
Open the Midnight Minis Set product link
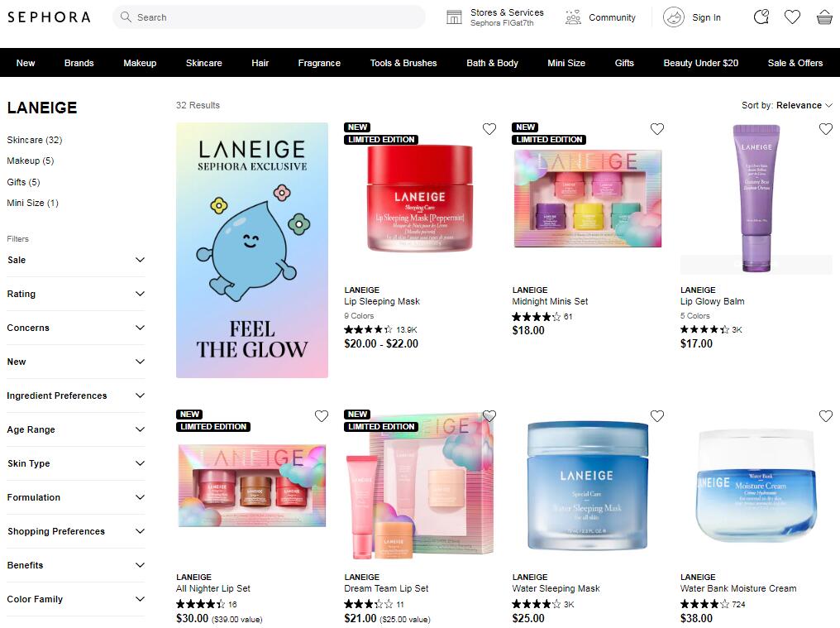click(550, 301)
